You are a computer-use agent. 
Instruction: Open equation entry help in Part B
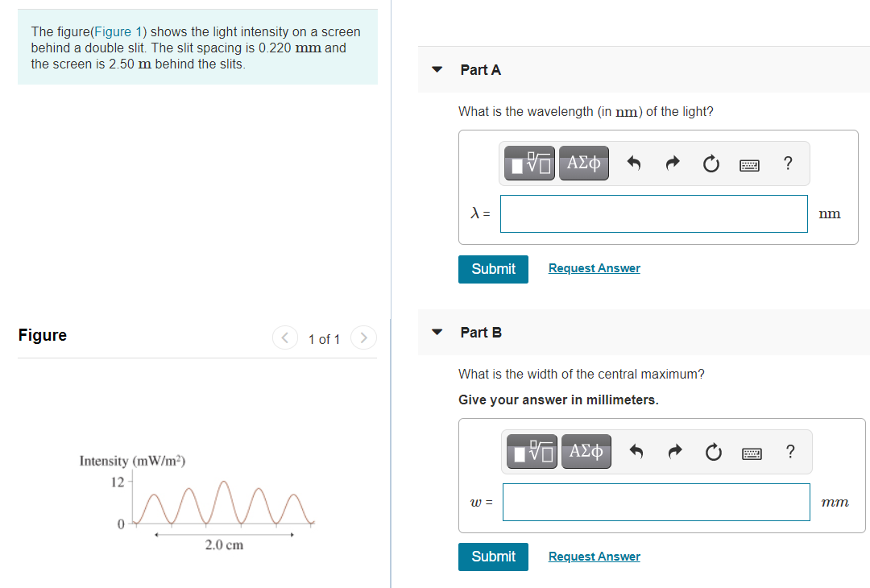point(790,452)
